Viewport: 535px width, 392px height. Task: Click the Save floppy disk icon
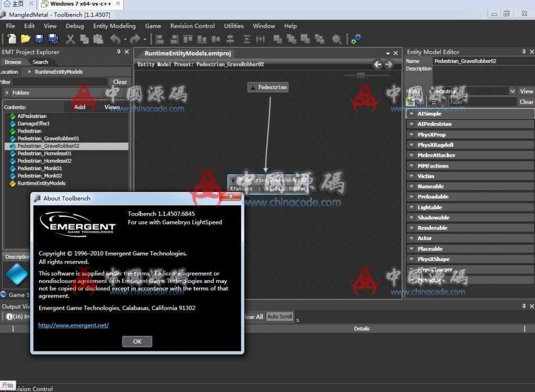(39, 39)
